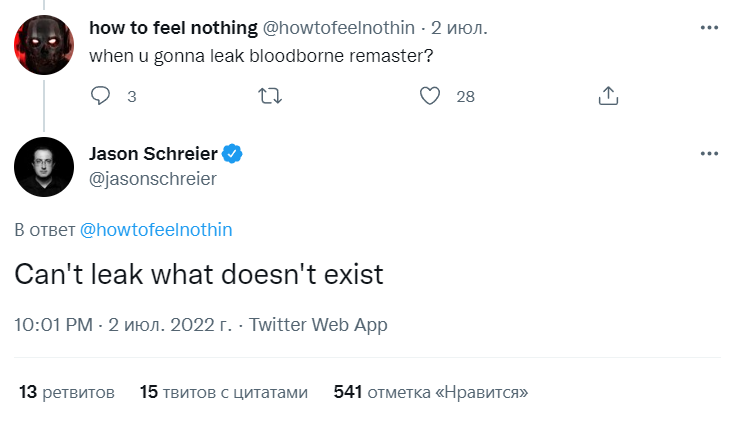Like the tweet using the heart icon
The width and height of the screenshot is (740, 421).
[430, 96]
